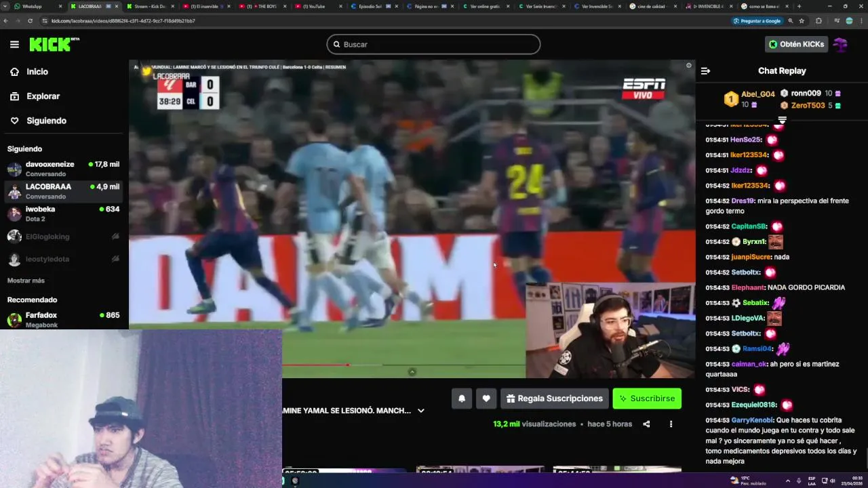Open Farfadox recommended channel
The image size is (868, 488).
63,319
